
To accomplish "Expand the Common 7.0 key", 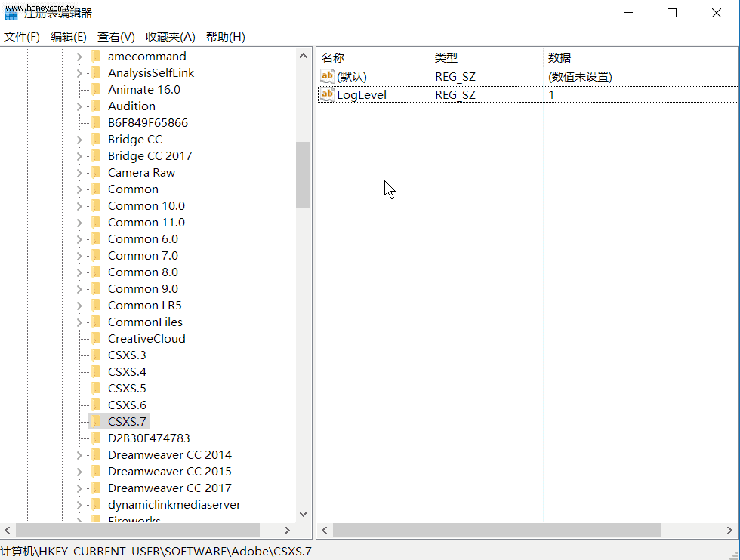I will tap(79, 256).
